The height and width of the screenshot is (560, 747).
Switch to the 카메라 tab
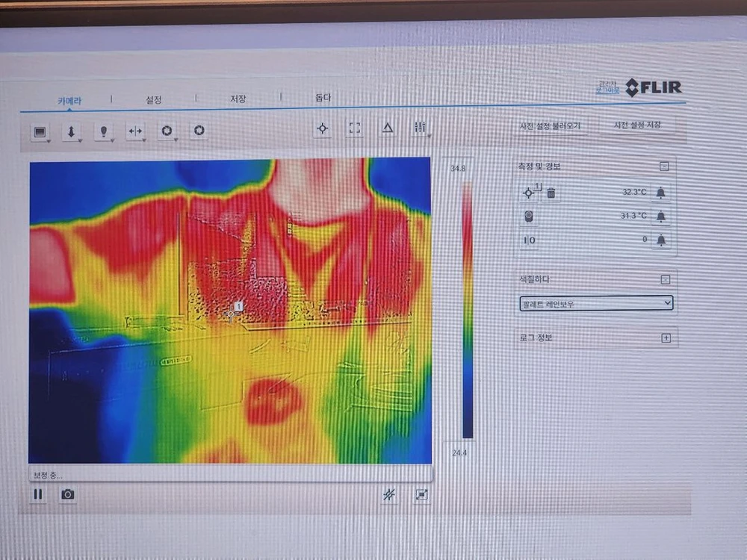(69, 101)
